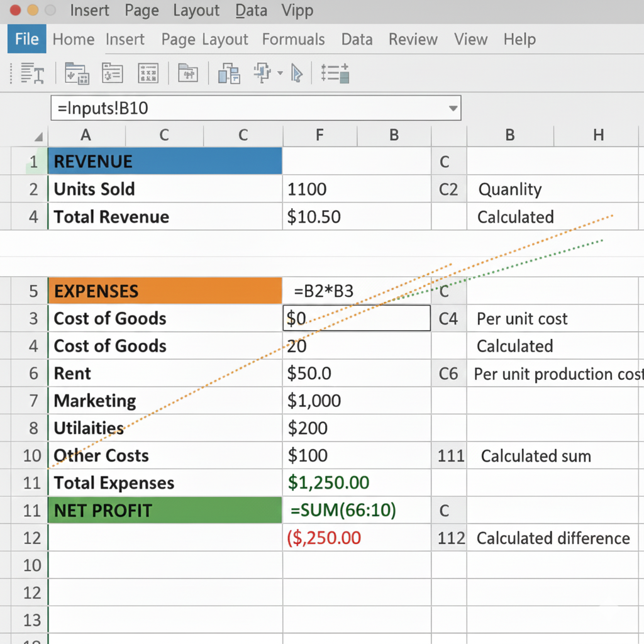This screenshot has width=644, height=644.
Task: Open the Help ribbon entry
Action: pos(519,39)
